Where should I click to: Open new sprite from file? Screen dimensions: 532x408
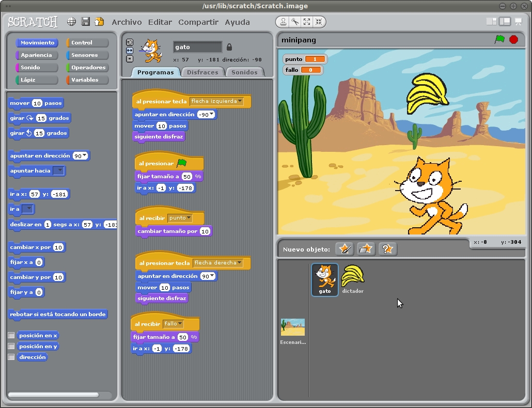point(366,248)
